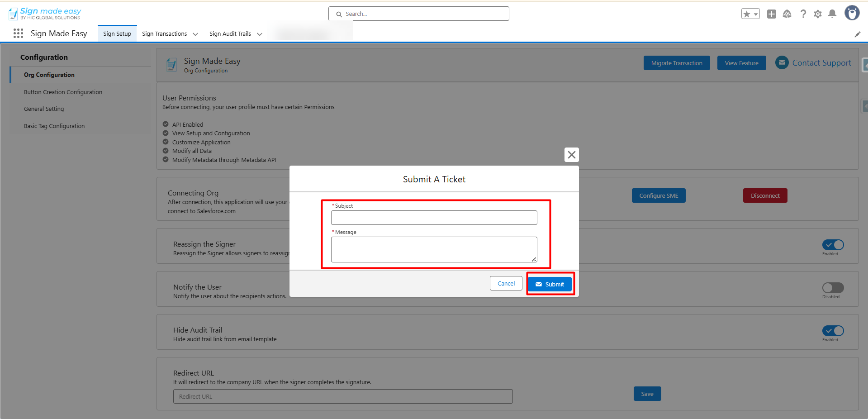Open the App Launcher dots grid

pyautogui.click(x=18, y=33)
